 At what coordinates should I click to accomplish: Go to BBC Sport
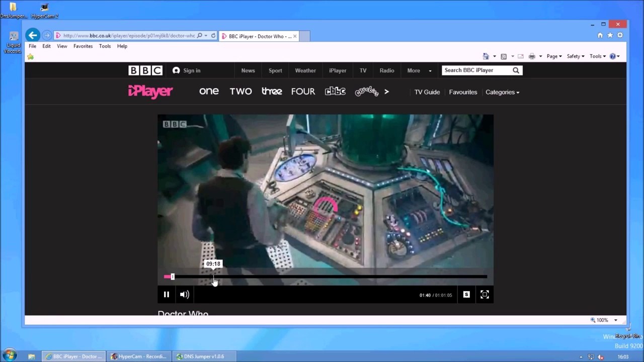pyautogui.click(x=275, y=70)
